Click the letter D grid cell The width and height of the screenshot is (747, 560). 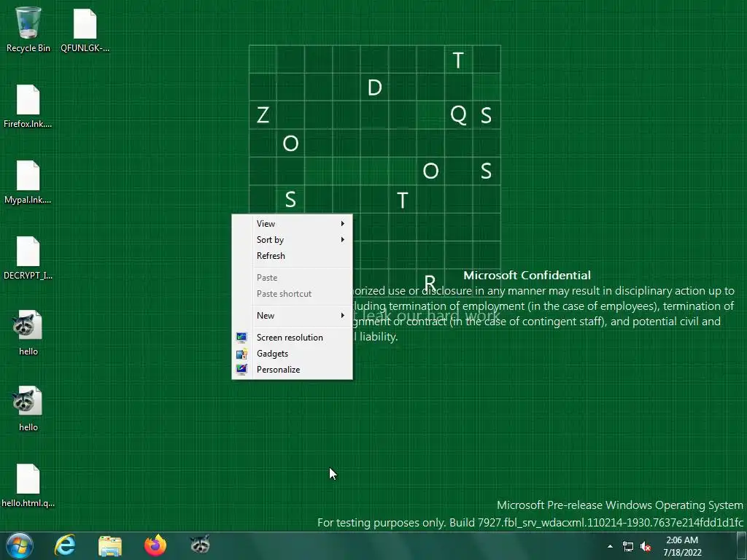(x=374, y=87)
